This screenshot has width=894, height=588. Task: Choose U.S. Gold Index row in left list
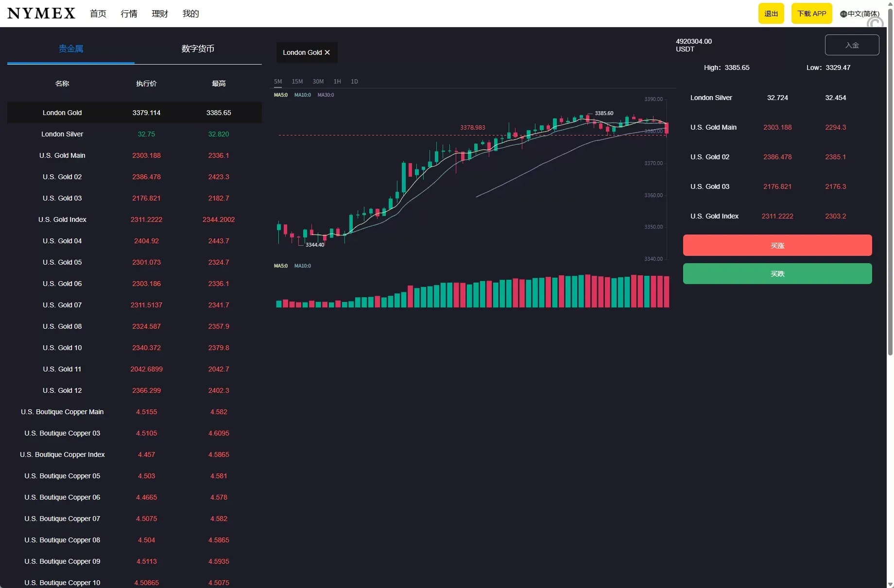point(62,219)
